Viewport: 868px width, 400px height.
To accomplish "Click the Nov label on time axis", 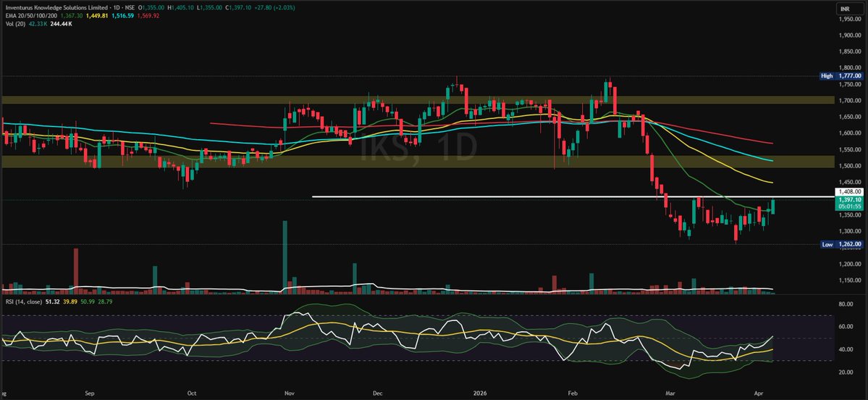I will pos(289,392).
